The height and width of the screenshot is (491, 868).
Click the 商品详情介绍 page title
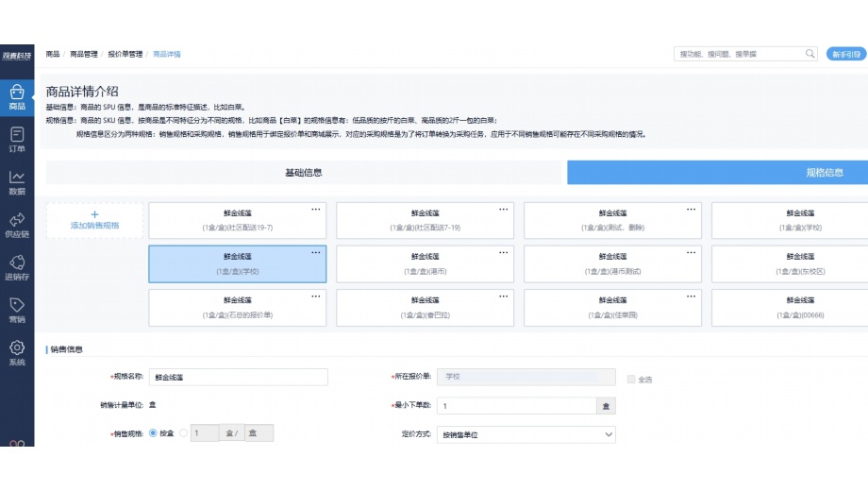coord(82,92)
